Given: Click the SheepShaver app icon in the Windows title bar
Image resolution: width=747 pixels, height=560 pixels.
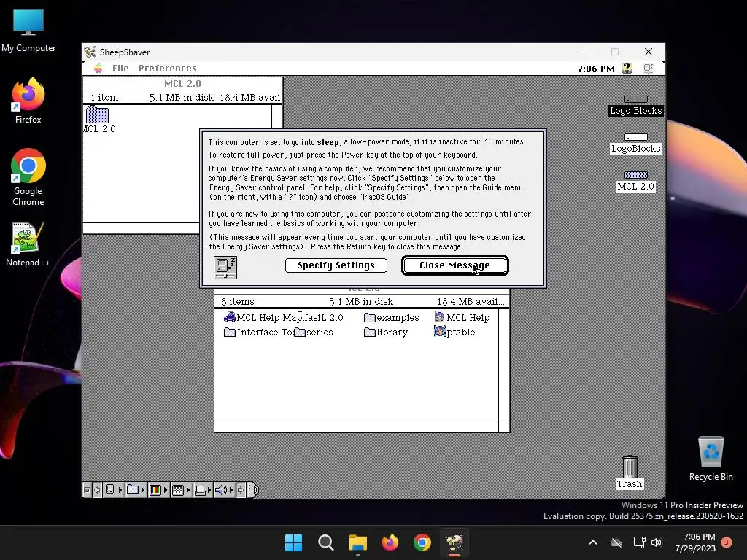Looking at the screenshot, I should point(90,52).
